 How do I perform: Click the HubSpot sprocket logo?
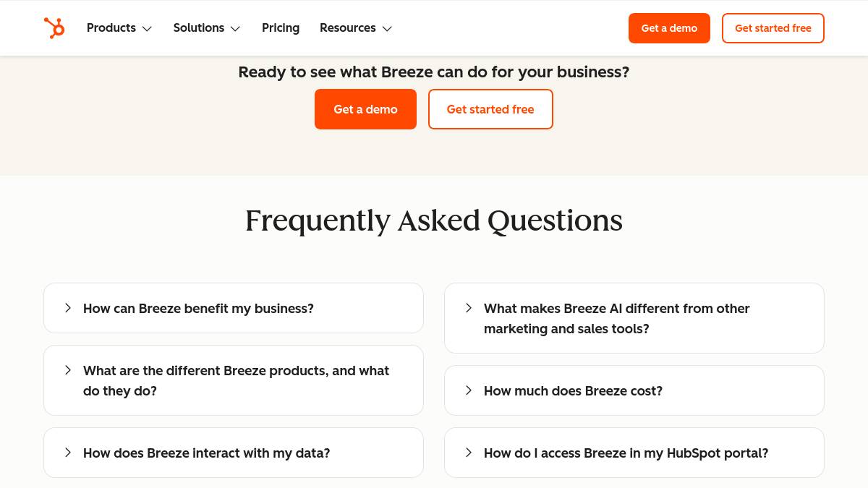click(54, 28)
